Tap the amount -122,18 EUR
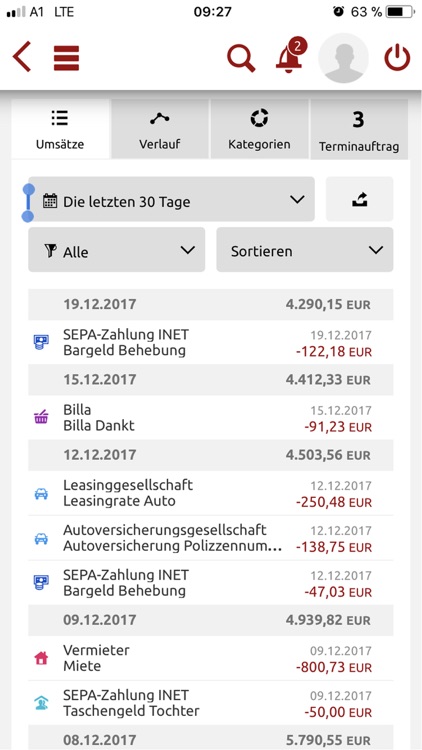This screenshot has height=750, width=422. click(333, 352)
